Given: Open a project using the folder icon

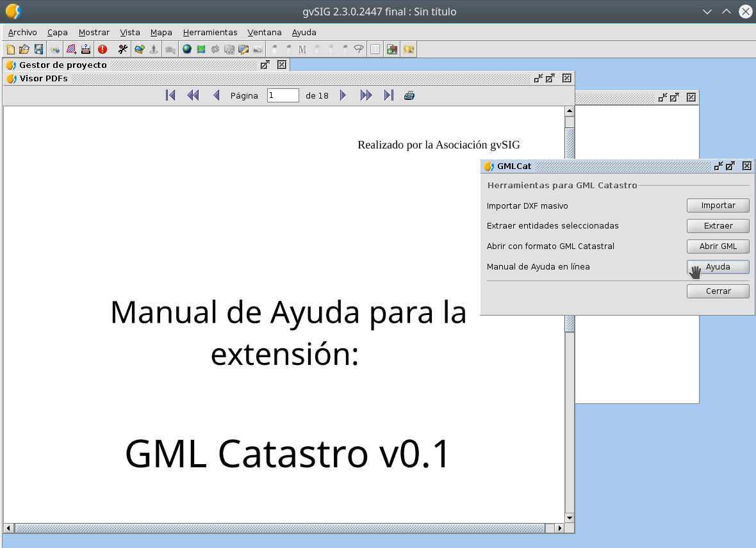Looking at the screenshot, I should (x=24, y=49).
